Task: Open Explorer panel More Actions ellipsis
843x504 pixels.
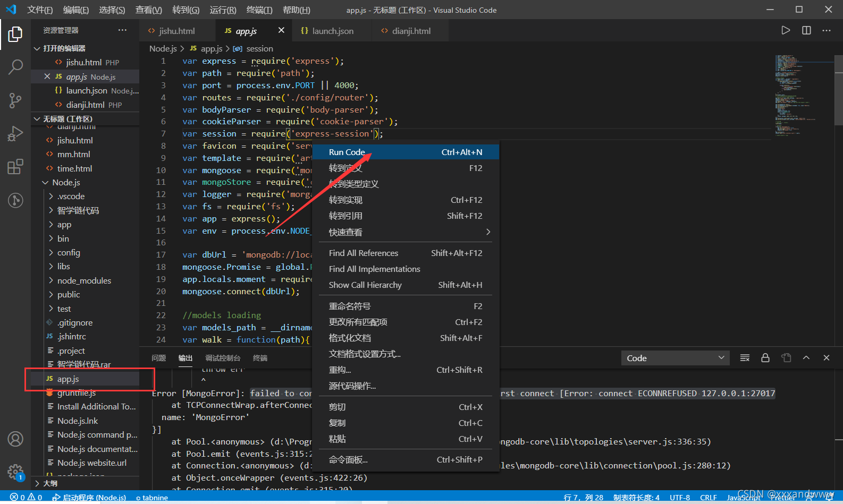Action: (x=123, y=30)
